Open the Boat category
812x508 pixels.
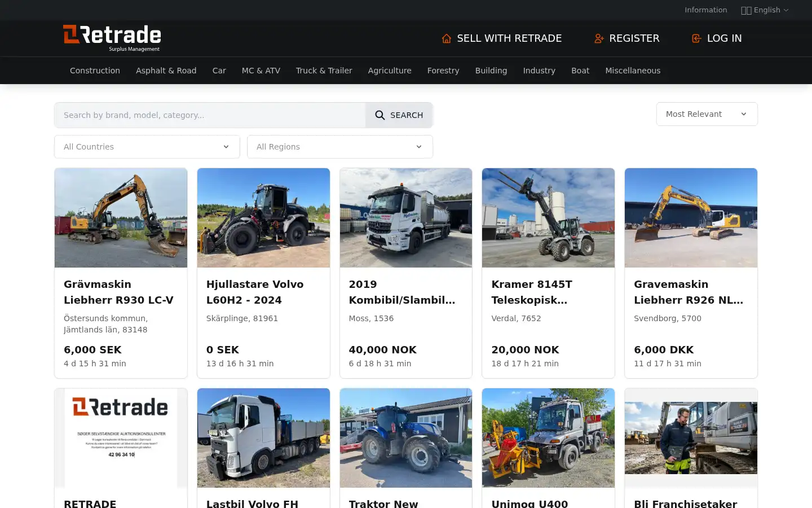point(580,71)
